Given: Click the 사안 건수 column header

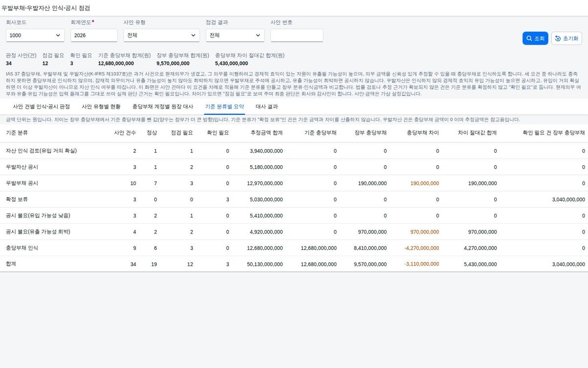Looking at the screenshot, I should [x=125, y=132].
